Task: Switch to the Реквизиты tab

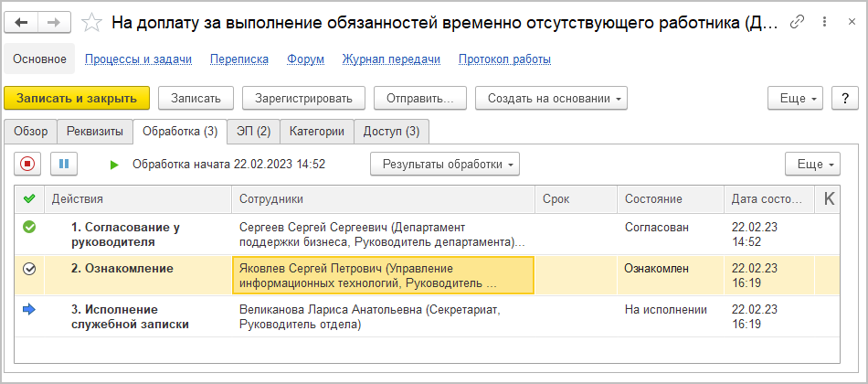Action: click(x=95, y=132)
